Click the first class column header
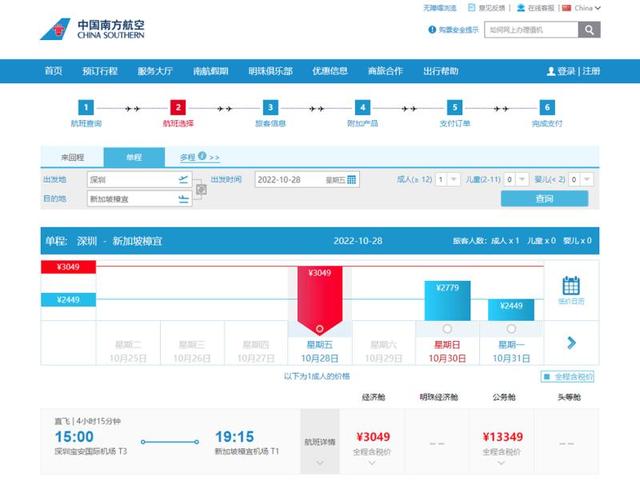Viewport: 640px width, 493px height. 569,397
